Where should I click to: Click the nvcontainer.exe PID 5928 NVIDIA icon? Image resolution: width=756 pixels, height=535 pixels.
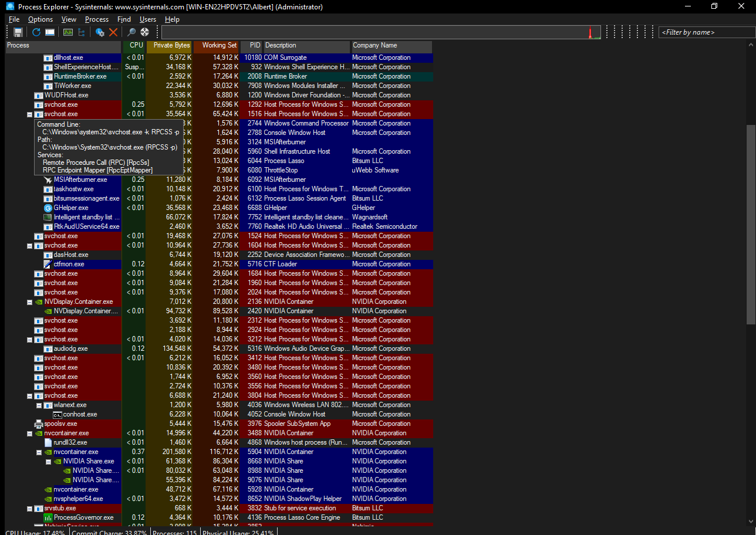coord(48,489)
